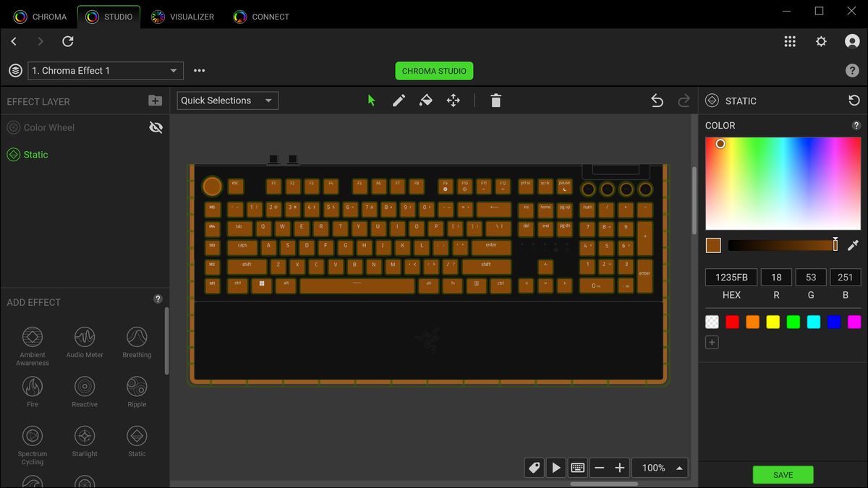Open the CONNECT tab
The image size is (868, 488).
pyautogui.click(x=261, y=15)
